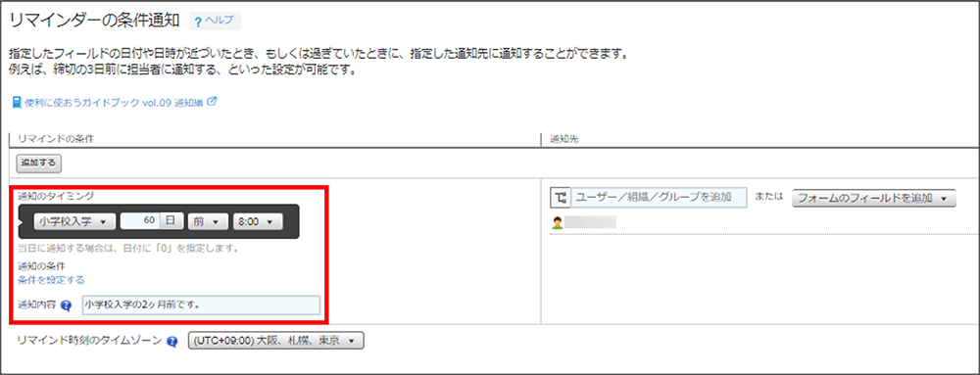The height and width of the screenshot is (375, 980).
Task: Open the フォームのフィールドを追加 dropdown
Action: [873, 198]
